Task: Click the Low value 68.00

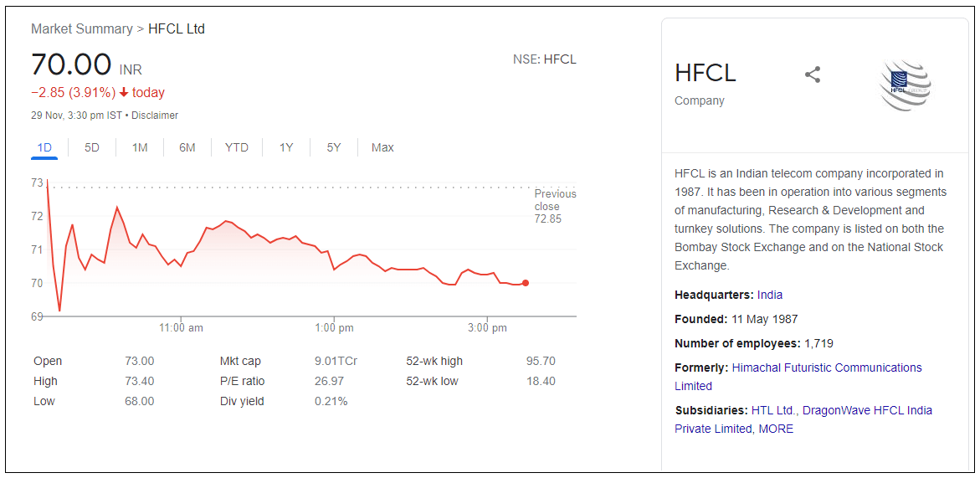Action: (140, 401)
